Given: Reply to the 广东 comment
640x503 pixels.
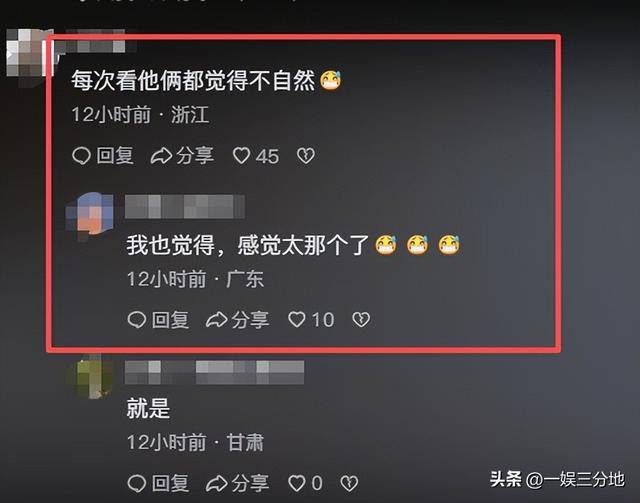Looking at the screenshot, I should 158,320.
